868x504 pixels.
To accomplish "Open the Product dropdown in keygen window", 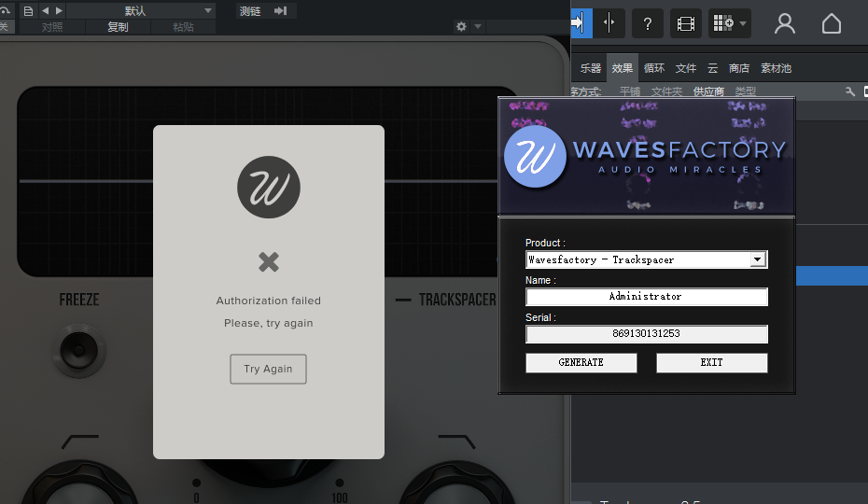I will [646, 259].
